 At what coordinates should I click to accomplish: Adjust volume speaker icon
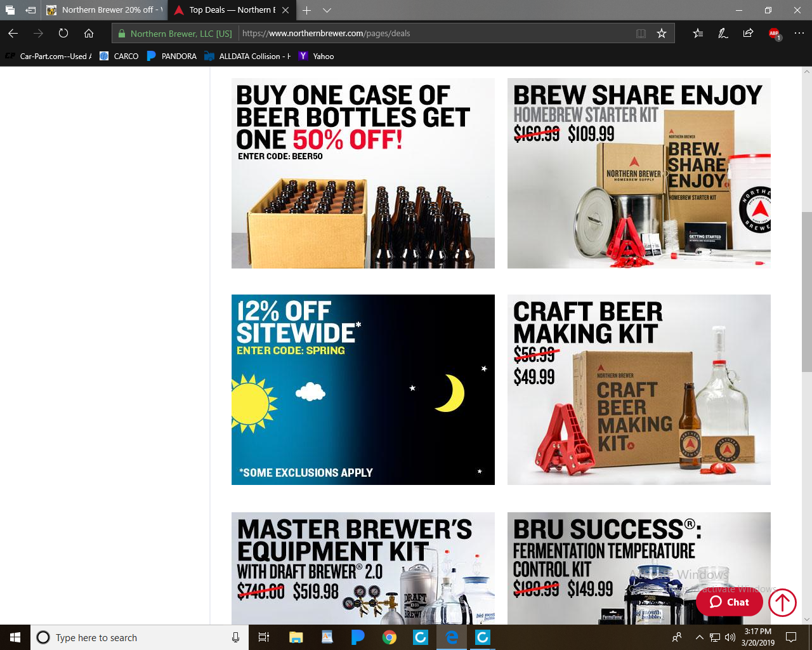tap(730, 637)
